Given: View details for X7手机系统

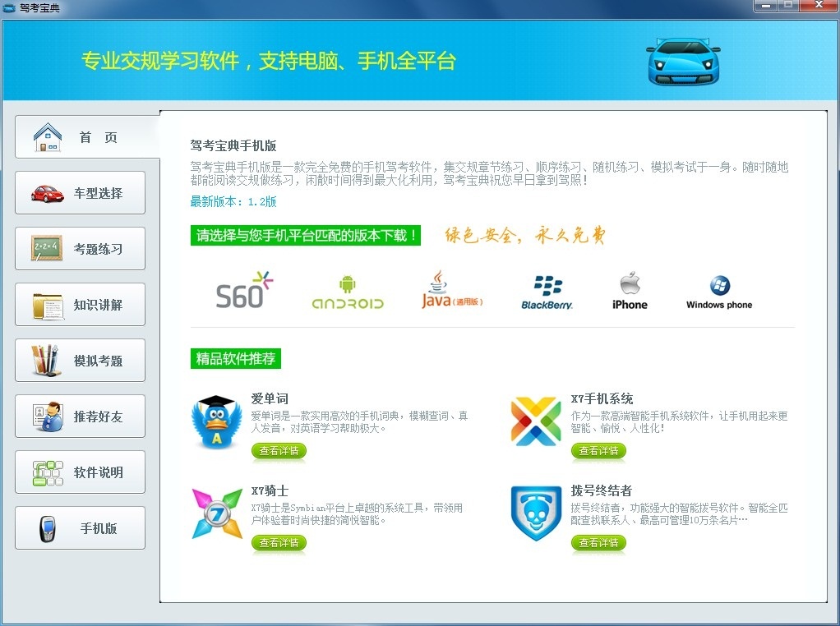Looking at the screenshot, I should [598, 451].
